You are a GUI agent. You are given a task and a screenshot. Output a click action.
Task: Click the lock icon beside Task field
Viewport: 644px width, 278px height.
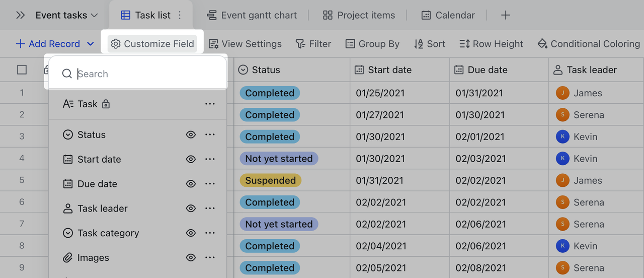click(x=106, y=104)
